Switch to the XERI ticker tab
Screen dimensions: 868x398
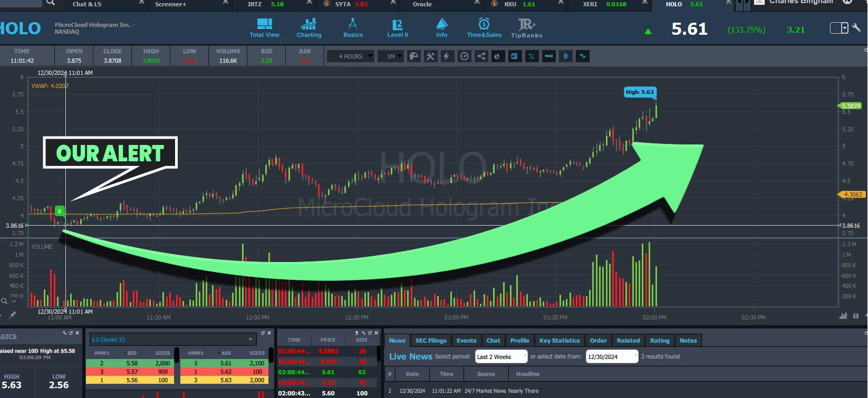604,4
